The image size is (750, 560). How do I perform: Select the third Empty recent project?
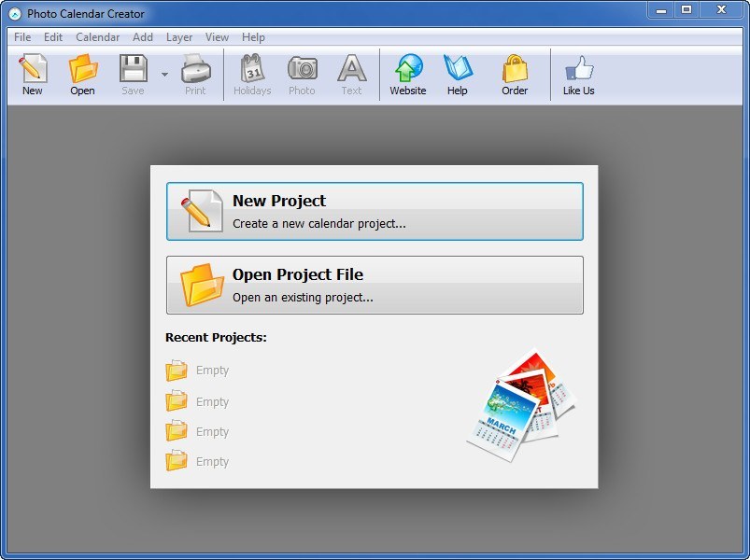[197, 431]
